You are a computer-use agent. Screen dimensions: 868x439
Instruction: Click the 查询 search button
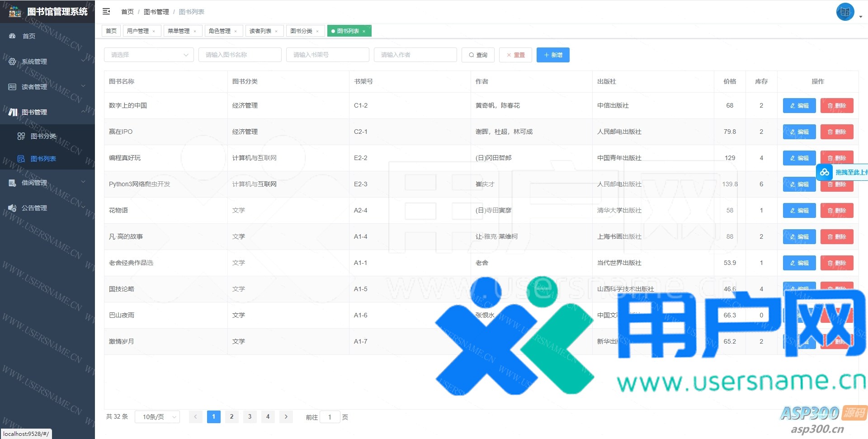pos(478,55)
